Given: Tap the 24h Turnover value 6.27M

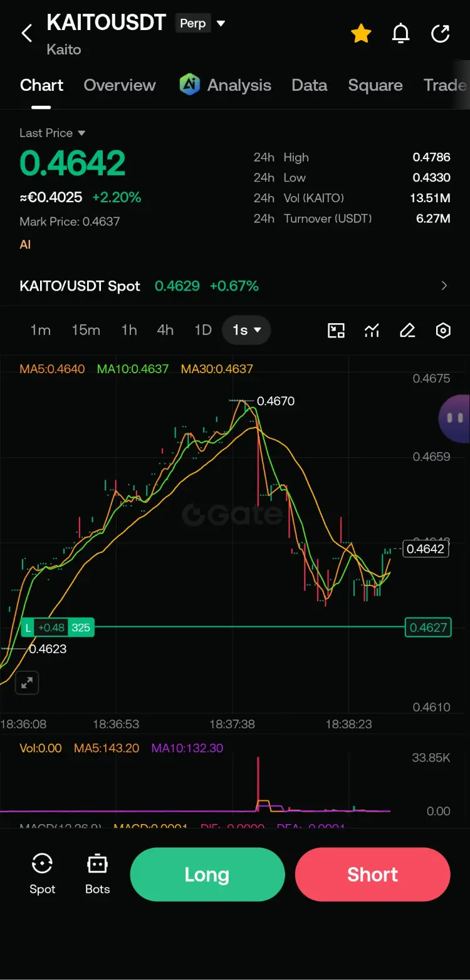Looking at the screenshot, I should pos(434,219).
